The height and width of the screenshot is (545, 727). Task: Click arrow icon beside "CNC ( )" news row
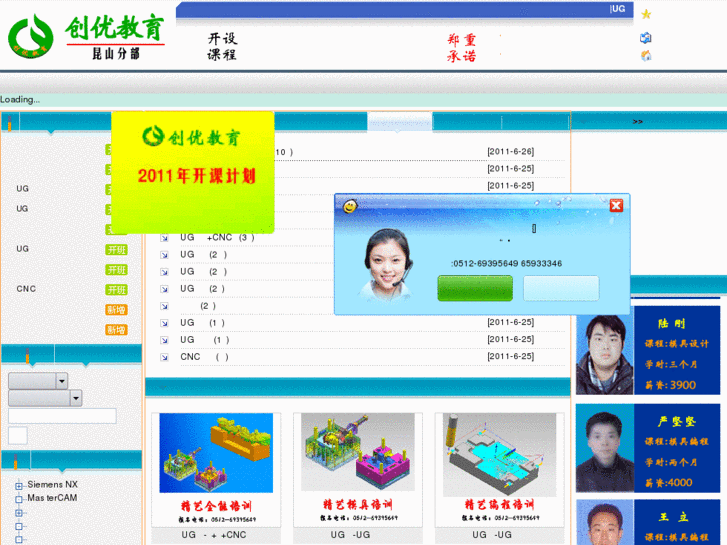[x=164, y=357]
